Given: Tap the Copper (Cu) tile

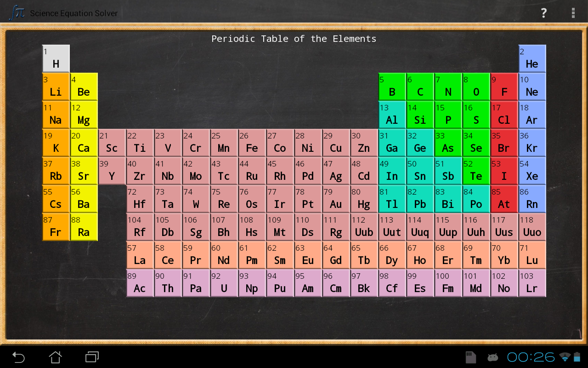Looking at the screenshot, I should click(x=336, y=143).
